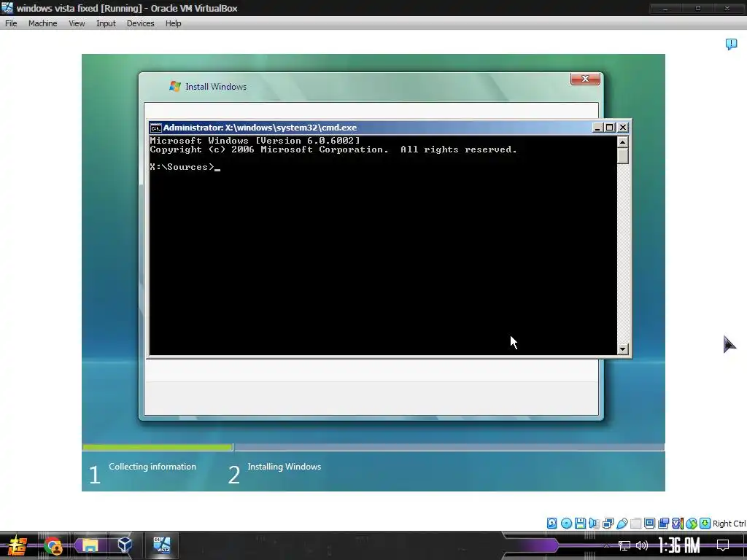
Task: Click the Right Ctrl host key label
Action: pos(729,524)
